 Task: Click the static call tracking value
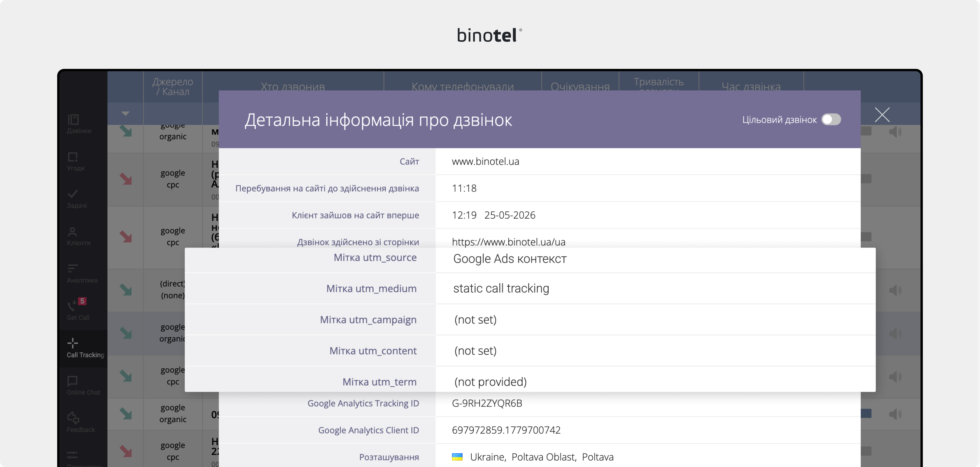pyautogui.click(x=501, y=288)
